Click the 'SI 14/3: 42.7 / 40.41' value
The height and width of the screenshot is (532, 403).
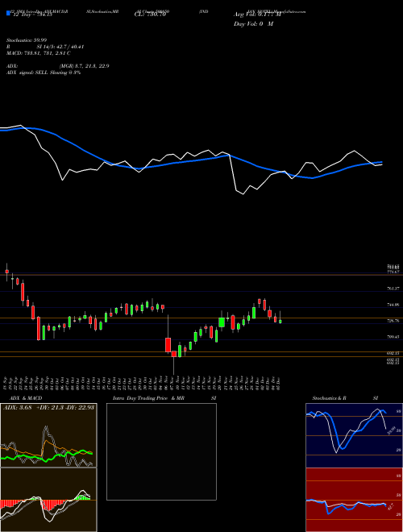60,47
